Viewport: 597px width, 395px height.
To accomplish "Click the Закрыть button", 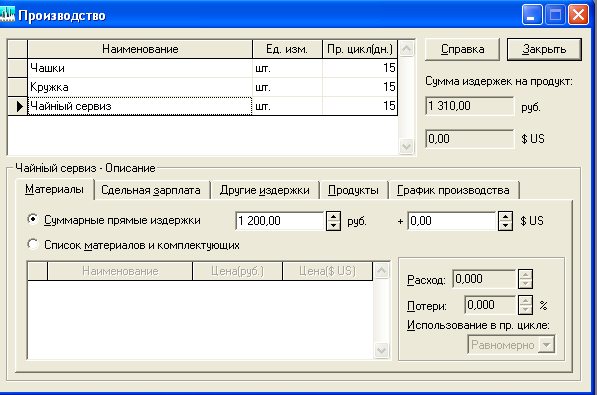I will pyautogui.click(x=544, y=49).
